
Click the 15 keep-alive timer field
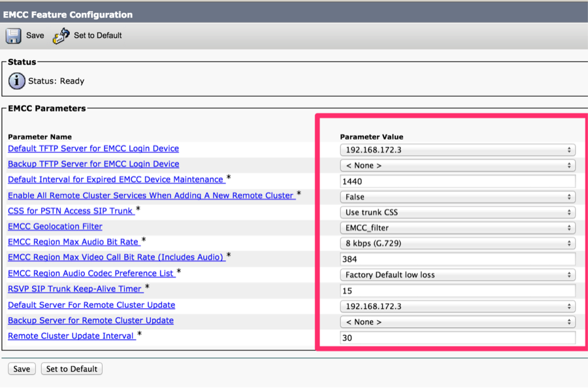click(457, 291)
